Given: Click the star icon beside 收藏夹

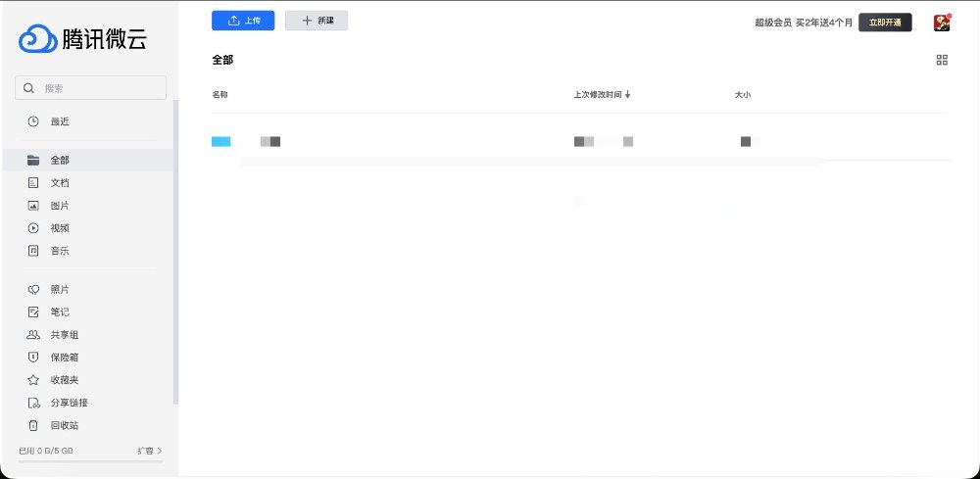Looking at the screenshot, I should (x=33, y=380).
